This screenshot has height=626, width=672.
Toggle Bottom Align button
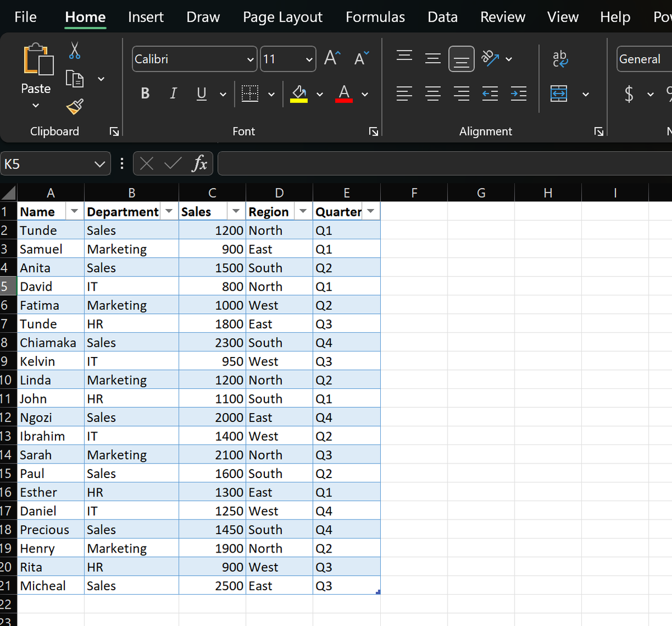pos(461,59)
